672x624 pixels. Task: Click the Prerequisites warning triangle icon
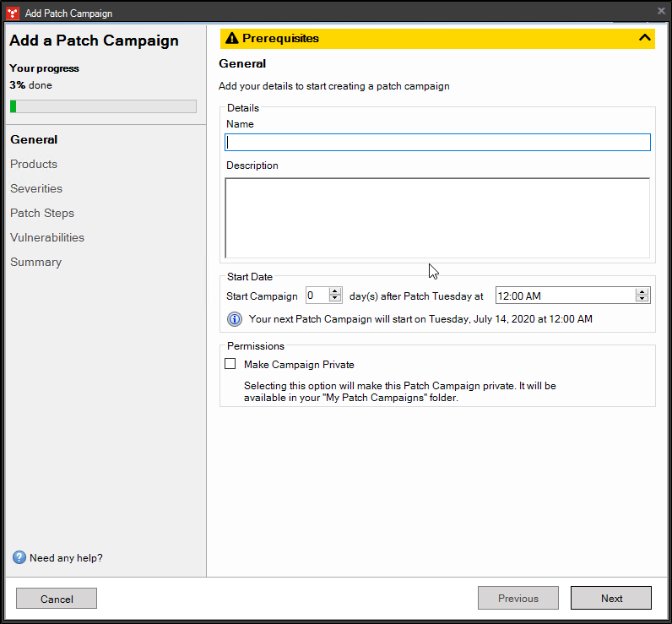click(x=232, y=38)
